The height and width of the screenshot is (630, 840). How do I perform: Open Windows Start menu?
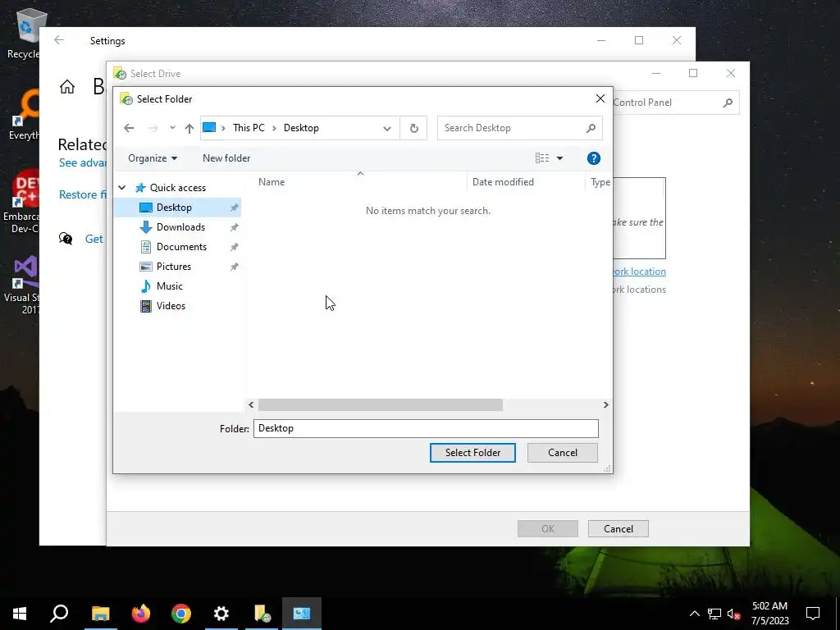[20, 614]
